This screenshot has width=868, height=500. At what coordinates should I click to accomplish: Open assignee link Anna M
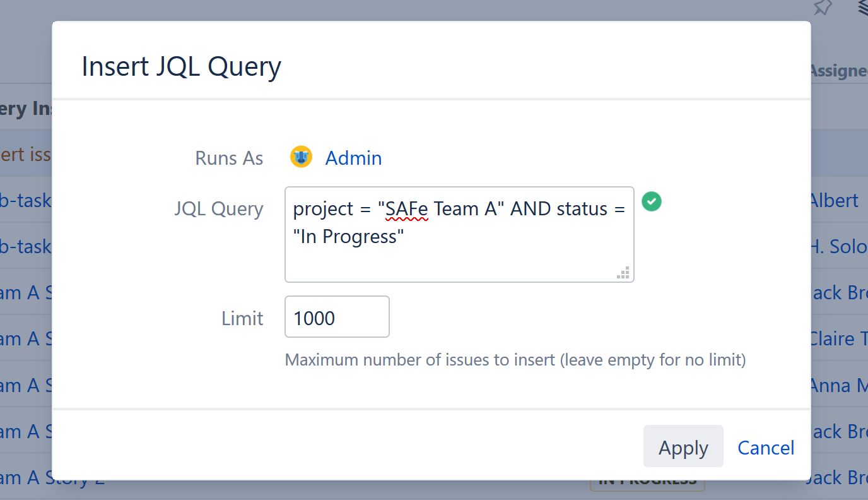tap(838, 385)
